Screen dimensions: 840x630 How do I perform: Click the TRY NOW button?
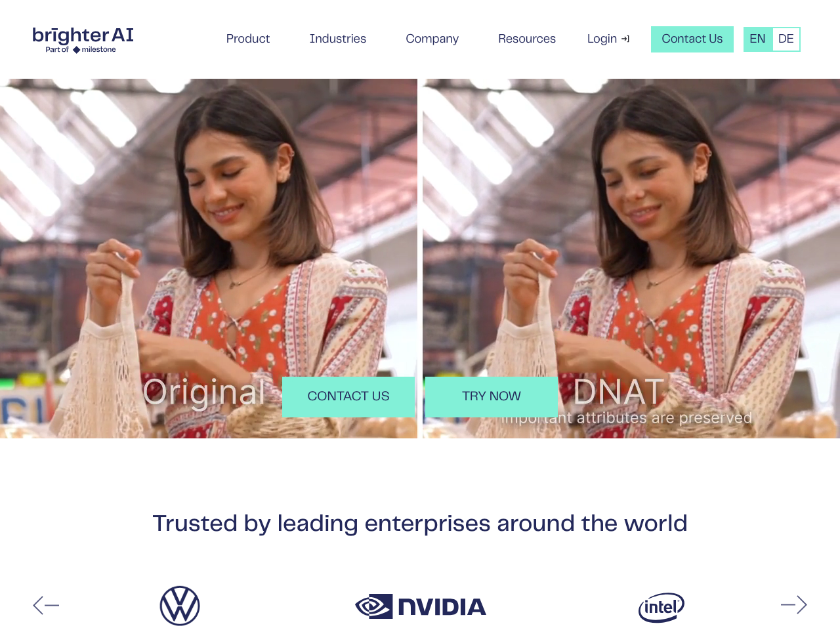click(492, 396)
